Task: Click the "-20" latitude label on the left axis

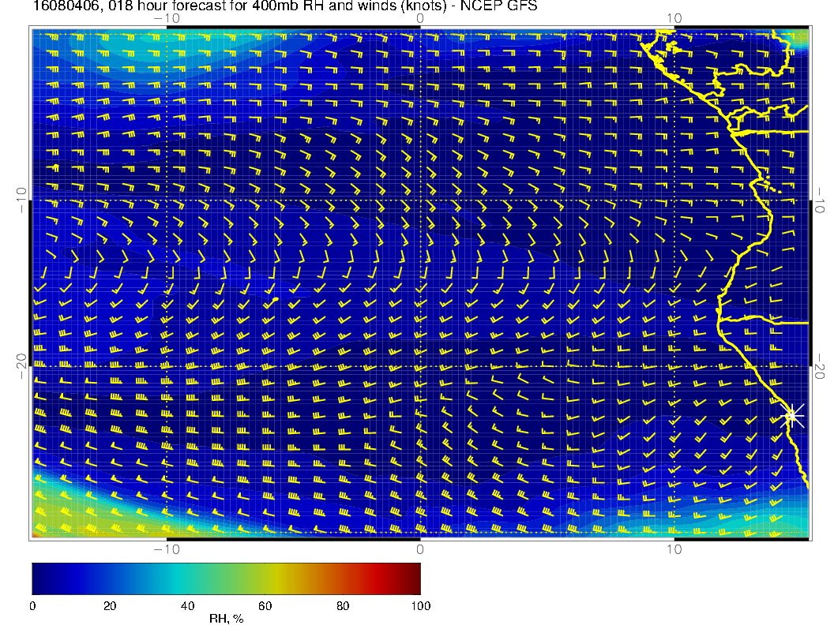Action: coord(21,366)
